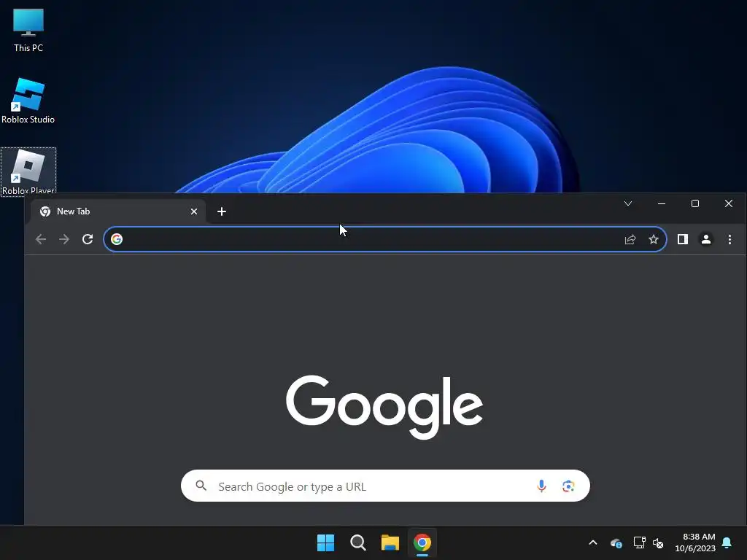747x560 pixels.
Task: Open notifications with the bell icon
Action: coord(727,542)
